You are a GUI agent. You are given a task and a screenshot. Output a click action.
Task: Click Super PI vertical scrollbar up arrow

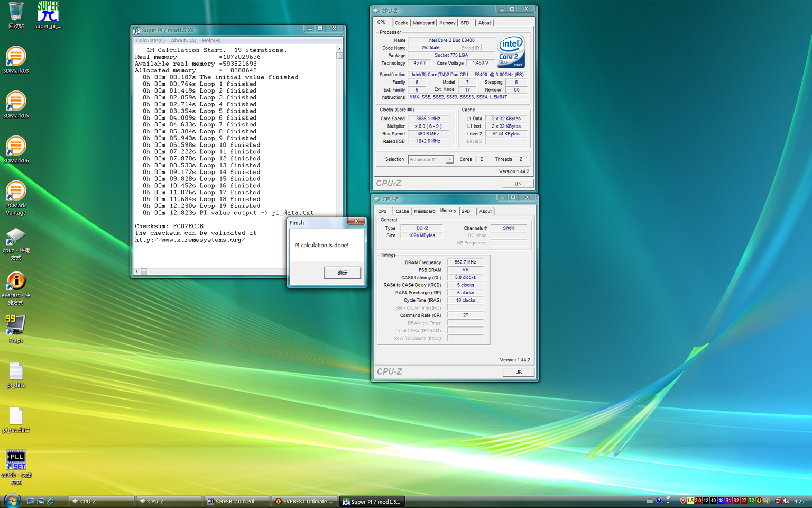(339, 49)
